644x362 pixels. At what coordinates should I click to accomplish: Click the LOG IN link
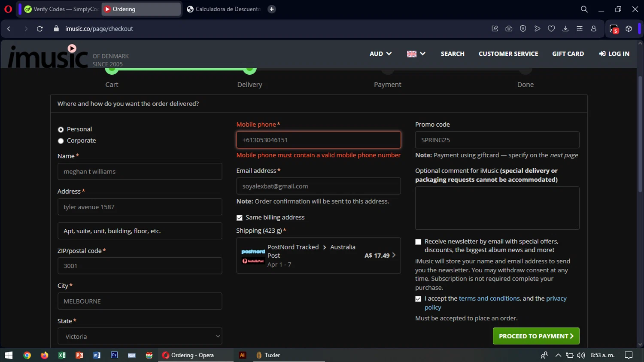point(614,54)
